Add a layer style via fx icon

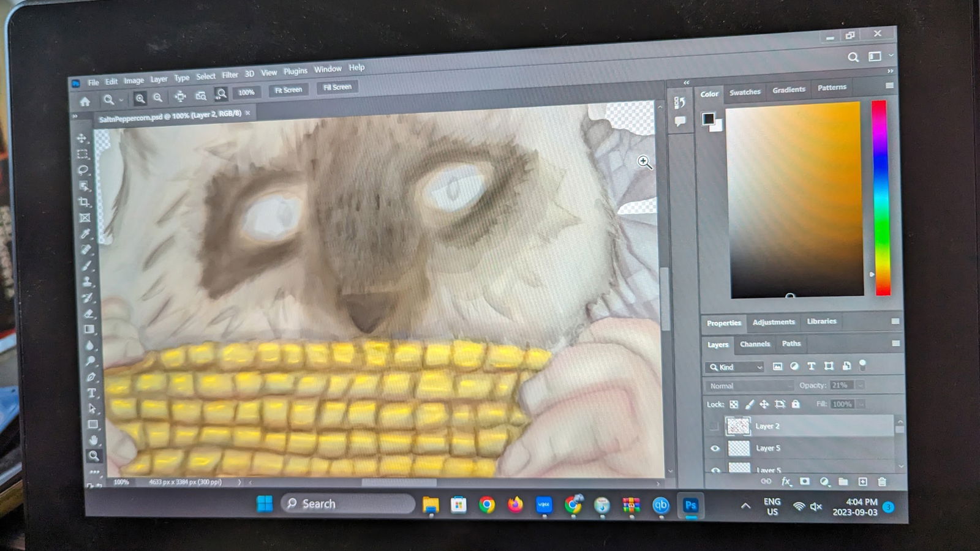pyautogui.click(x=786, y=482)
